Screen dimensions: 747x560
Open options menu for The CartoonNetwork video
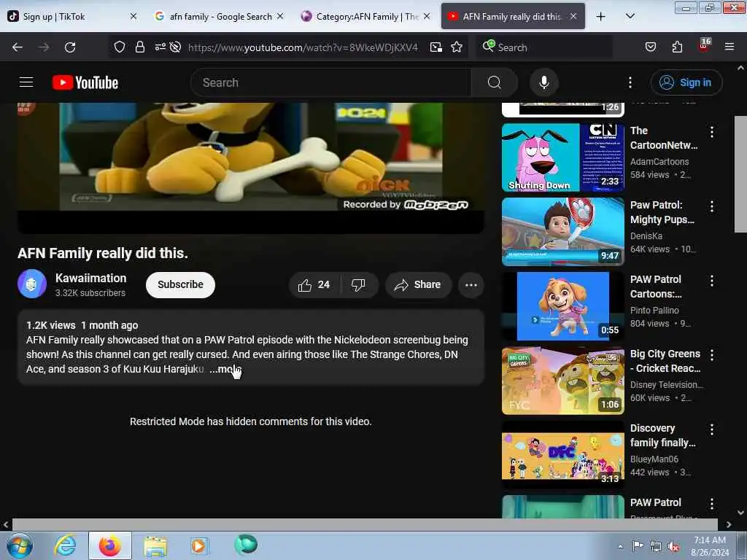tap(712, 132)
